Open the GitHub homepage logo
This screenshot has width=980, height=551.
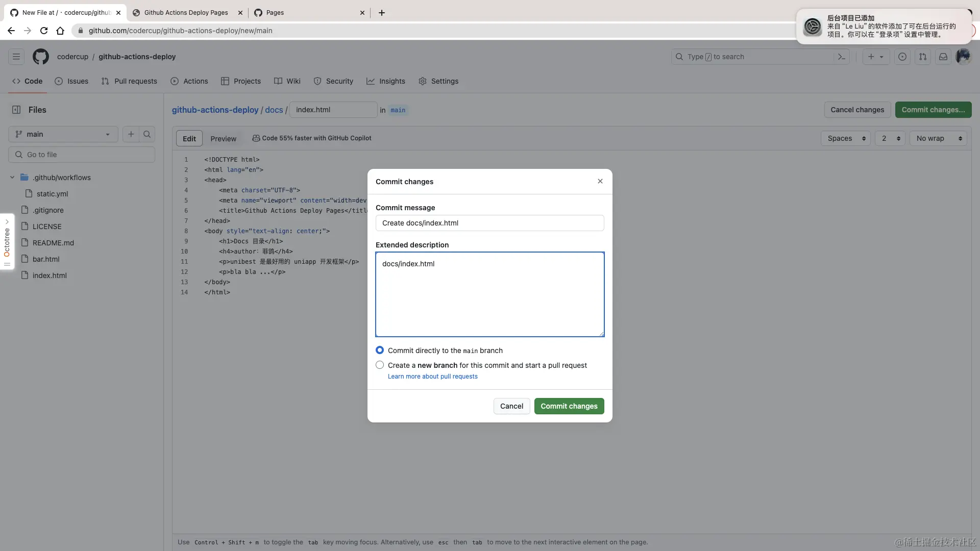click(41, 57)
